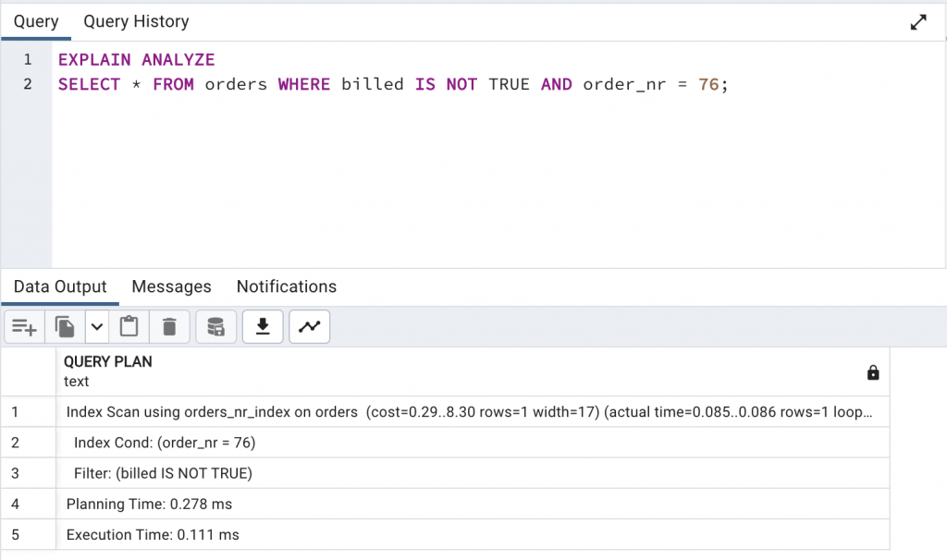Click the Download results icon
Screen dimensions: 947x560
pos(263,327)
